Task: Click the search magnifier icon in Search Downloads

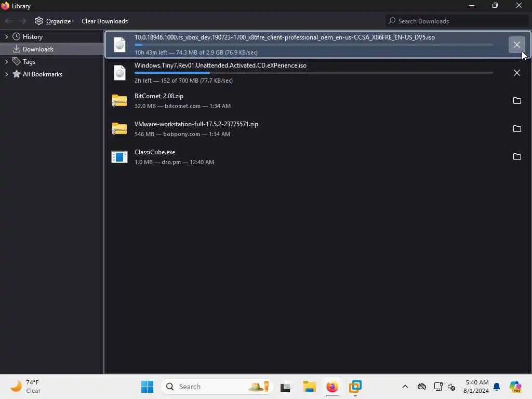Action: click(x=392, y=21)
